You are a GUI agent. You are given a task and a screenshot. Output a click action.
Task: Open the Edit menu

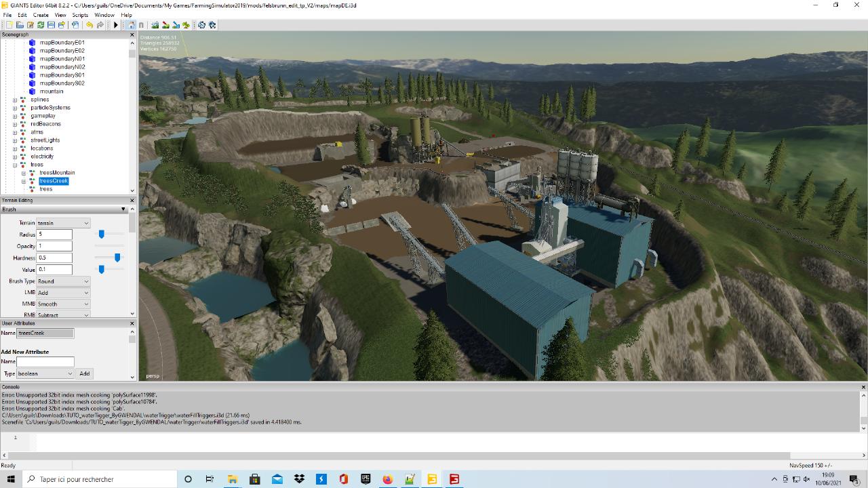(22, 15)
